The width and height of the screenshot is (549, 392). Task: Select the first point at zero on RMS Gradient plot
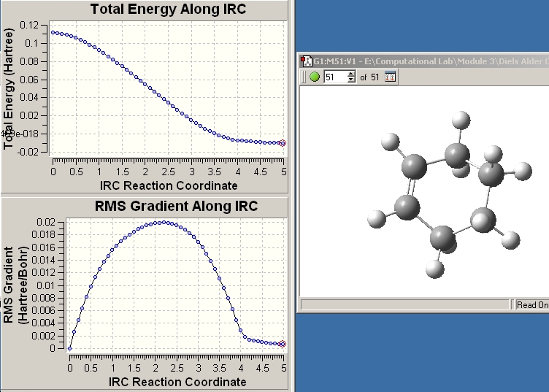(69, 348)
